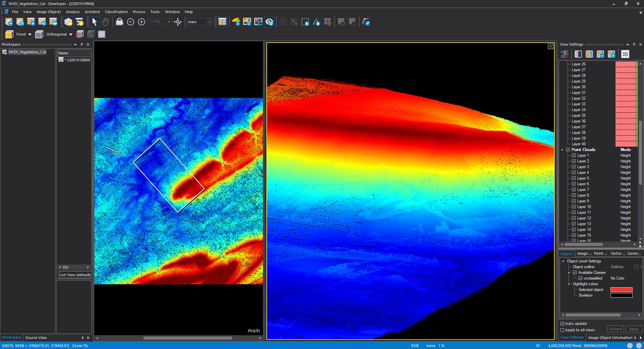Enable Apply to all views
The height and width of the screenshot is (349, 644).
click(x=562, y=329)
